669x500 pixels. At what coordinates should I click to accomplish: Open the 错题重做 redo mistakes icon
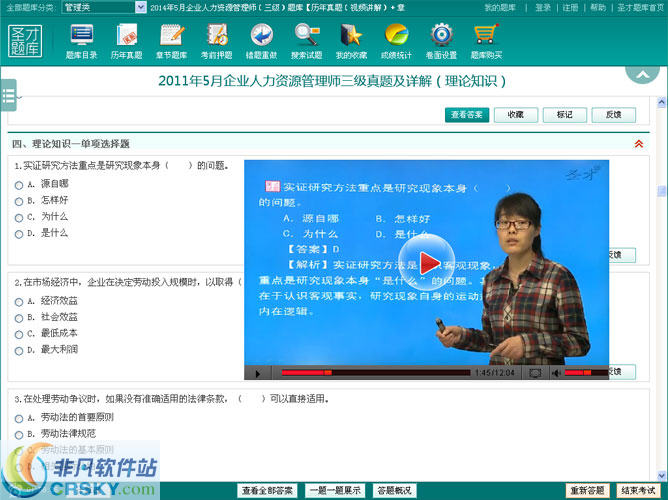click(x=262, y=41)
